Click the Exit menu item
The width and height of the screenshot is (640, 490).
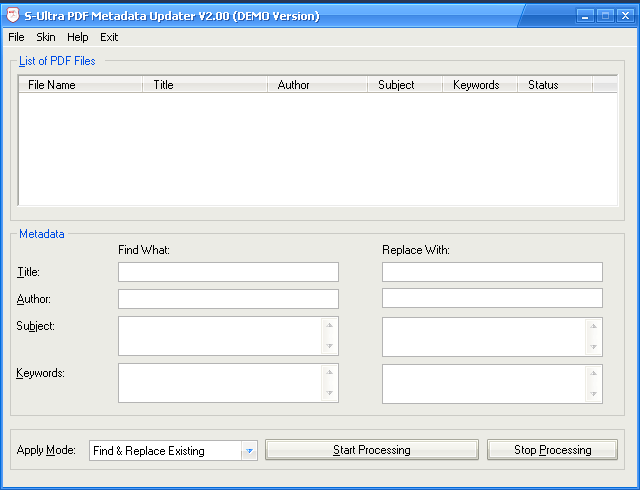(x=109, y=37)
